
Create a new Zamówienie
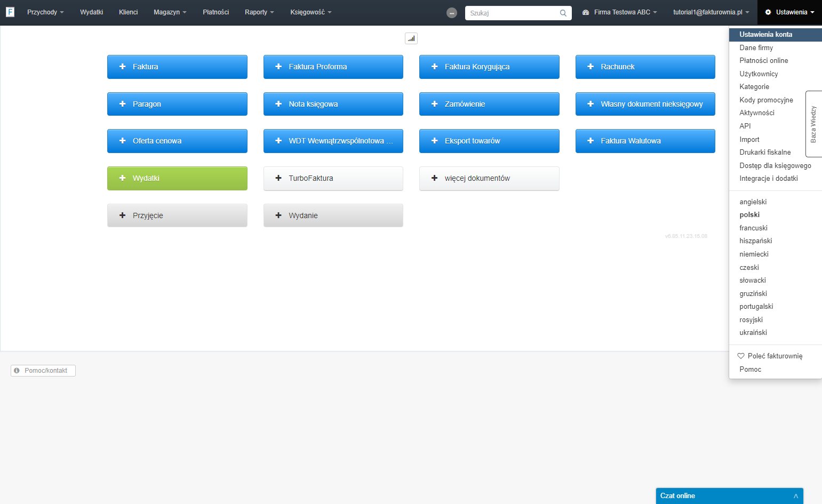tap(489, 104)
